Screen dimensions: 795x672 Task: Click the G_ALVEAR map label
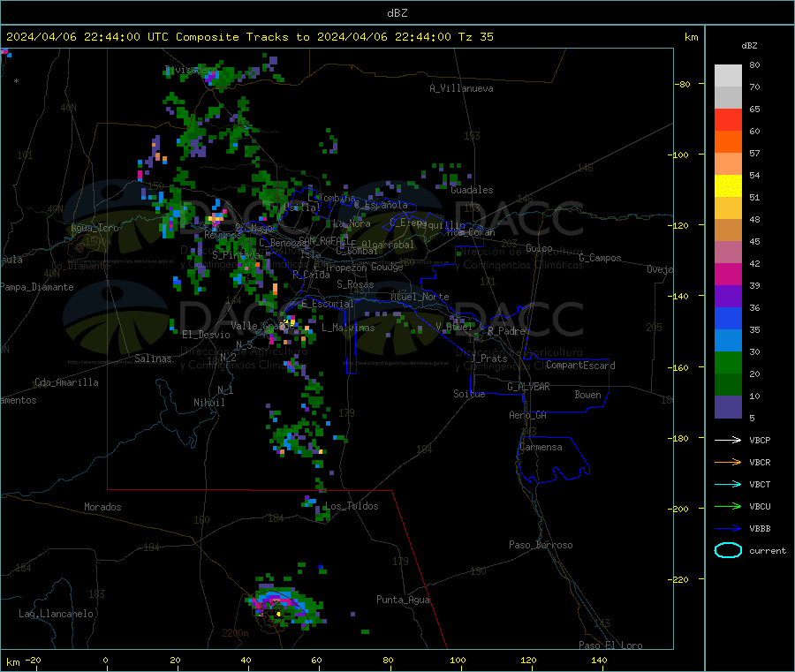[x=528, y=387]
